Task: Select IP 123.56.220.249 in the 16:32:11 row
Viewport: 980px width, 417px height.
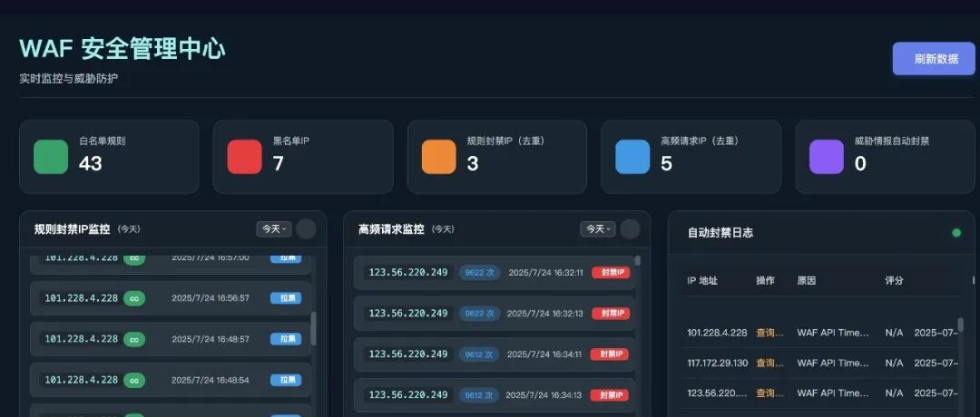Action: pyautogui.click(x=408, y=273)
